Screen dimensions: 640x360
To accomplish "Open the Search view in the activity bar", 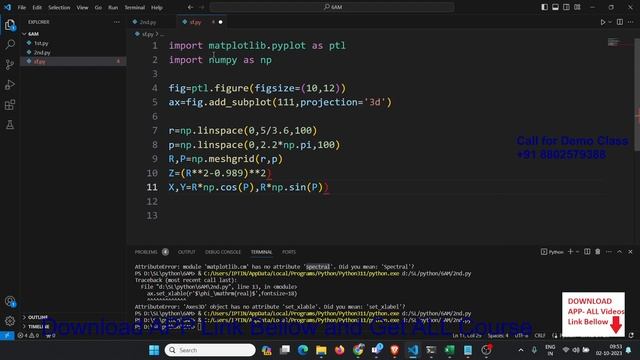I will 10,44.
